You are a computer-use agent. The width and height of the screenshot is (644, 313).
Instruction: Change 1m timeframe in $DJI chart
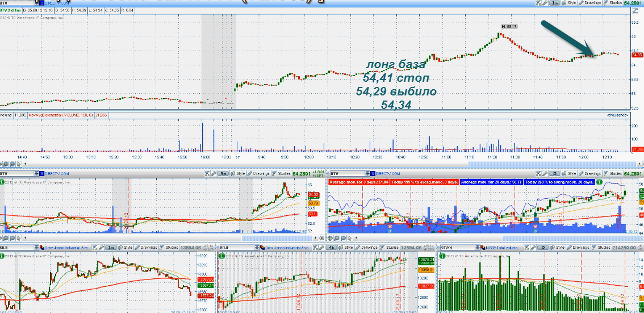111,247
